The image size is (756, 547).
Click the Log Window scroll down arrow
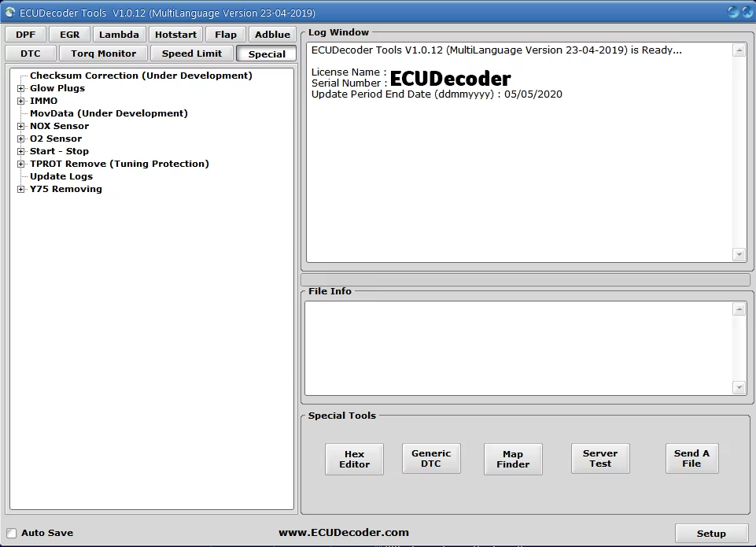click(739, 255)
